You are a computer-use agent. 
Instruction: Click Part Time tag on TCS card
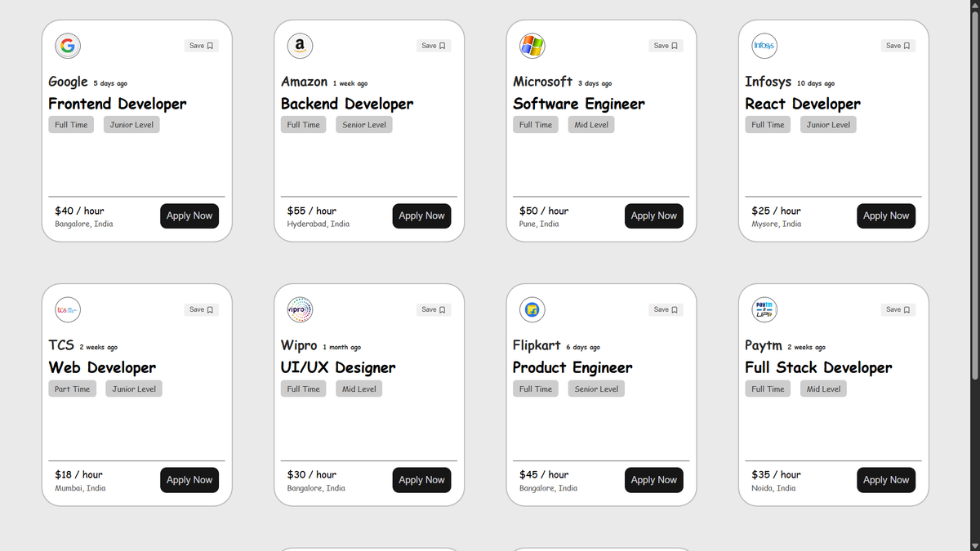(72, 389)
